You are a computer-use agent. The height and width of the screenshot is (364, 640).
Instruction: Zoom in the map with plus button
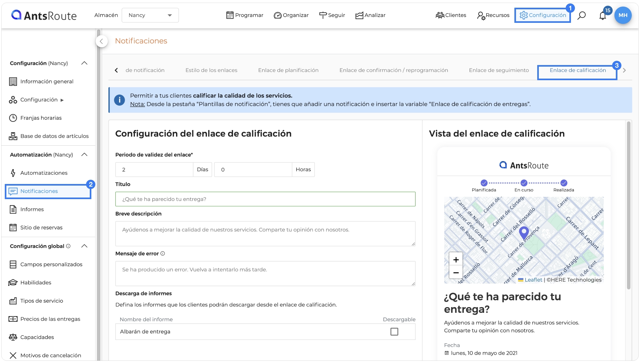click(x=456, y=260)
